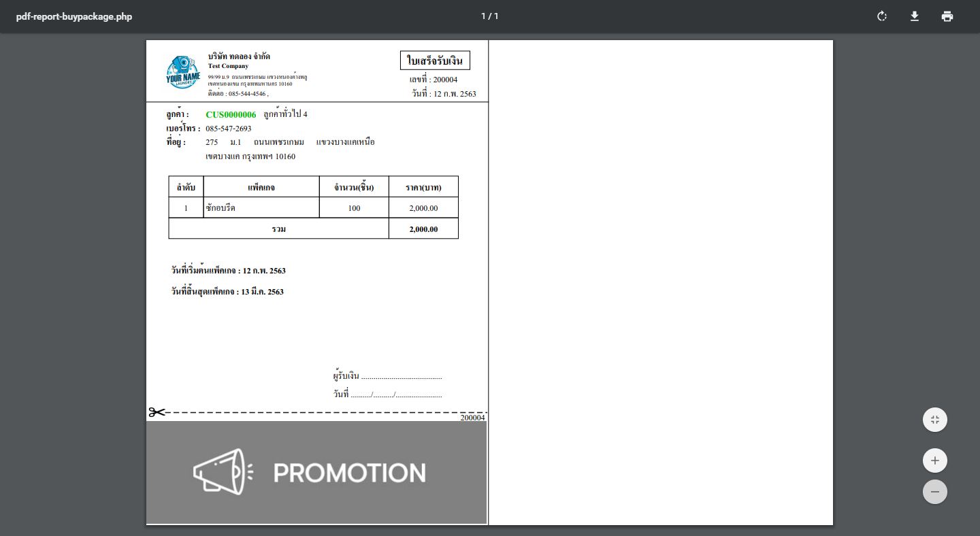Click the 2,000.00 total amount cell
The height and width of the screenshot is (536, 980).
(423, 229)
